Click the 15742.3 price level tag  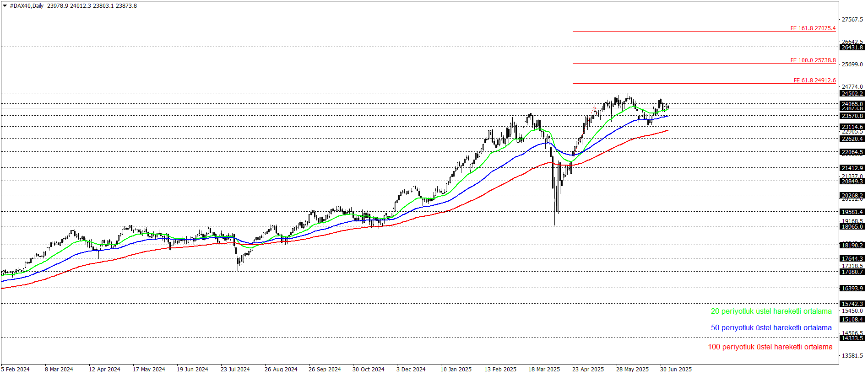(852, 304)
